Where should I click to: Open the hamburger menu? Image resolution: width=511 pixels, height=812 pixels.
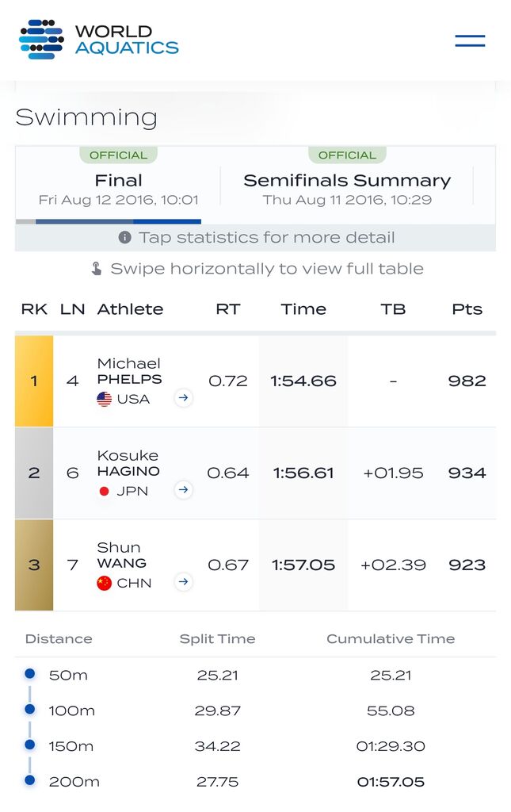(x=470, y=40)
